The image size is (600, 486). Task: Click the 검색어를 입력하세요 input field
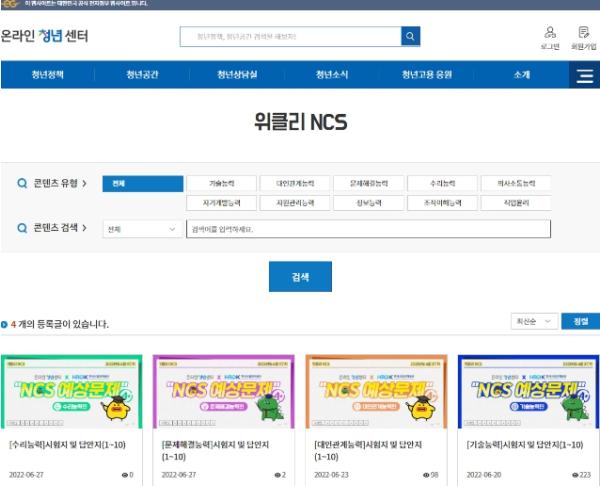(x=368, y=229)
